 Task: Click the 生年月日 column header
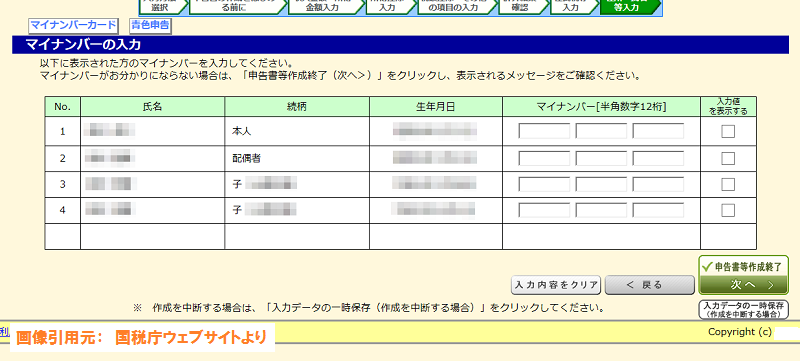point(436,107)
